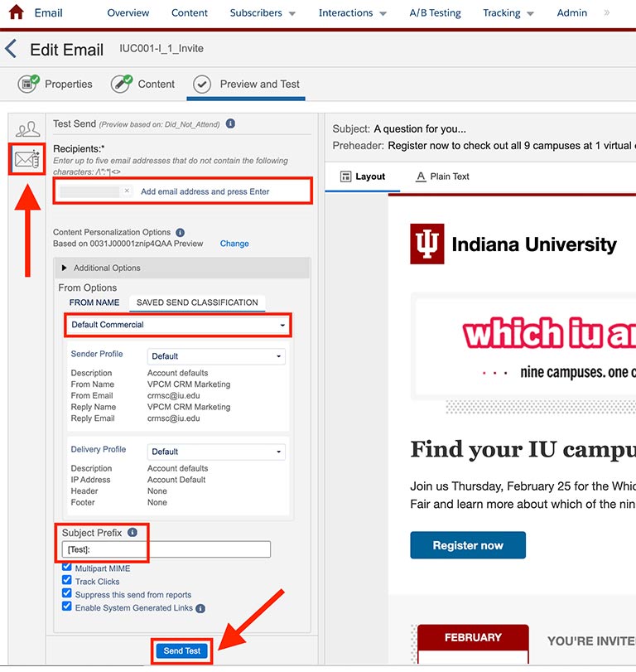Click the Preview and Test checkmark icon
Image resolution: width=636 pixels, height=672 pixels.
click(202, 84)
